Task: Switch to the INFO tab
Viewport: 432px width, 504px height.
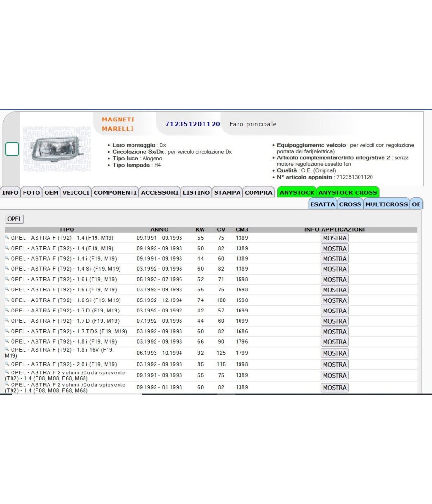Action: pos(10,192)
